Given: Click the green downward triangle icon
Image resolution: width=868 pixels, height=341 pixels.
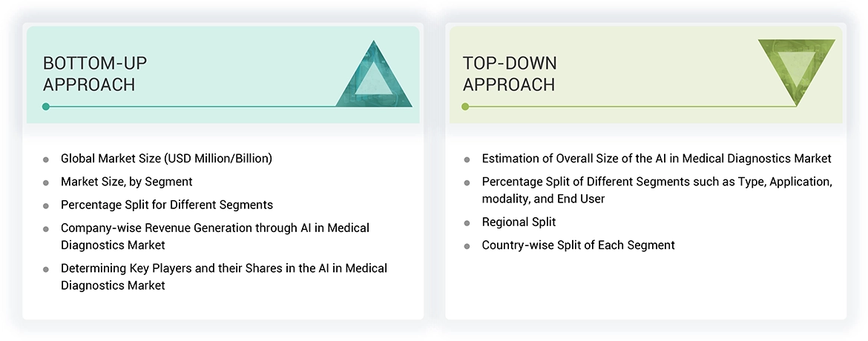Looking at the screenshot, I should [x=796, y=67].
